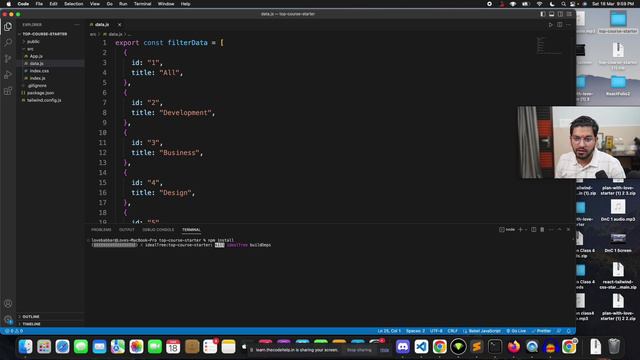This screenshot has height=360, width=640.
Task: Open the Terminal menu in menu bar
Action: pyautogui.click(x=142, y=4)
